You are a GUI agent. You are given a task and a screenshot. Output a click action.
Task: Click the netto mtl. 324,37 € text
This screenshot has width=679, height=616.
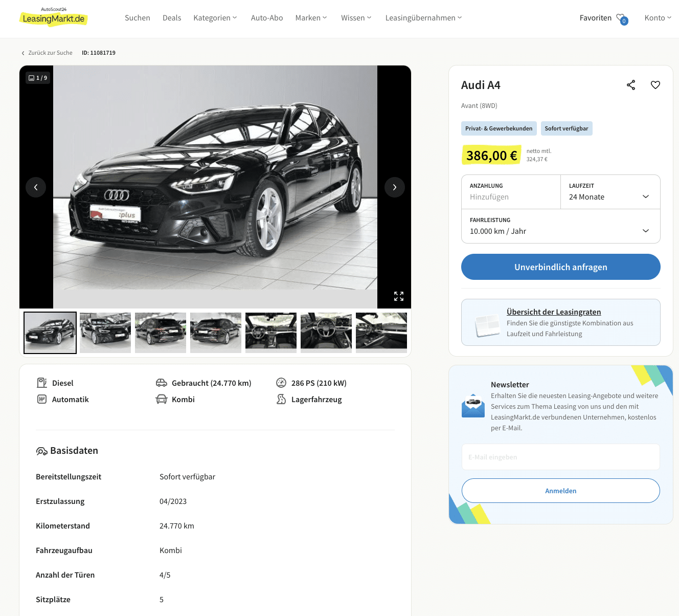click(539, 155)
